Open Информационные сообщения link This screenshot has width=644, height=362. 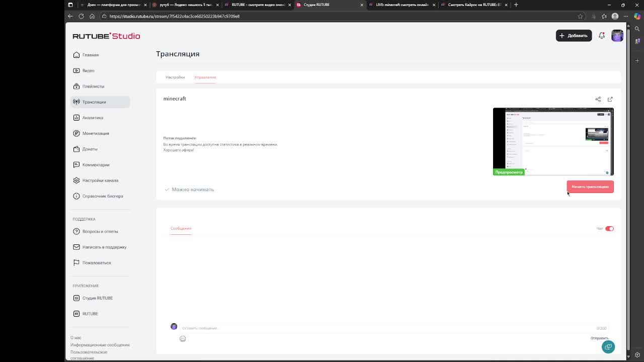100,345
